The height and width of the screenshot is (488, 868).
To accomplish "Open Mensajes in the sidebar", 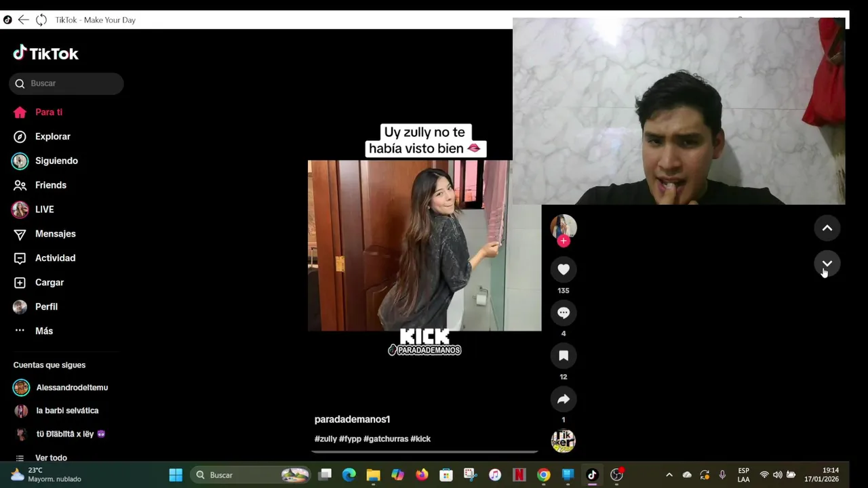I will [x=56, y=235].
